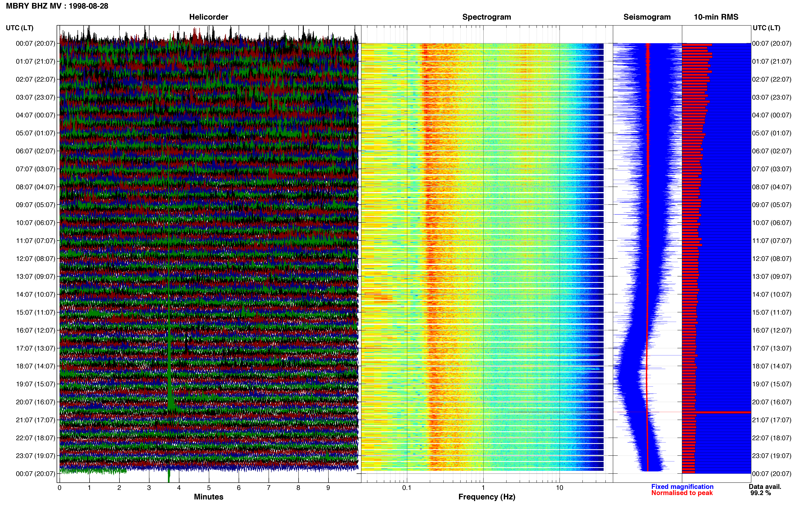
Task: Click the Seismogram panel heading
Action: (647, 17)
